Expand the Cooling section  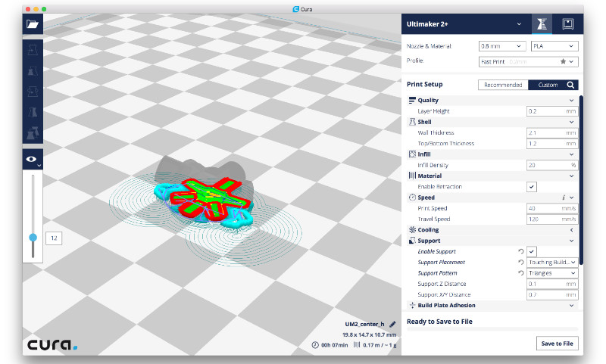tap(571, 230)
